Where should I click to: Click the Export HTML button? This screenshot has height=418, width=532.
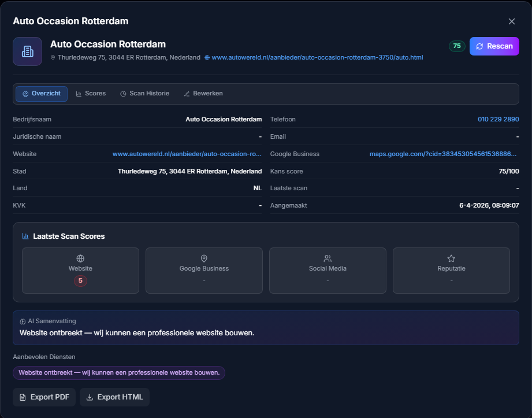pyautogui.click(x=115, y=397)
